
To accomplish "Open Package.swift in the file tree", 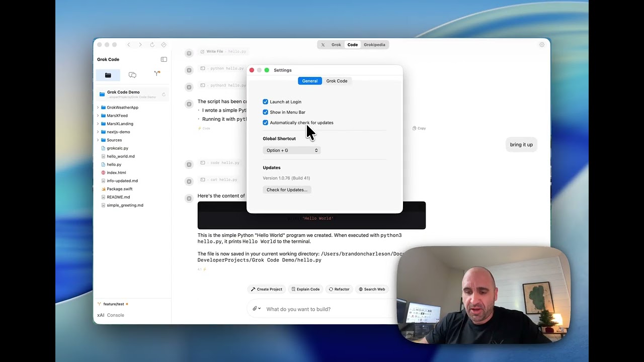I will pyautogui.click(x=119, y=189).
